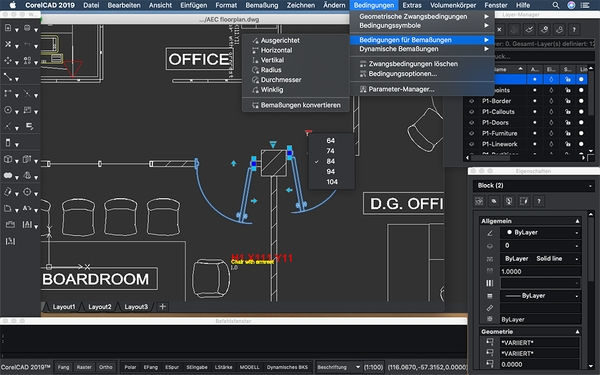Click the 1.0000 linetype scale field
The image size is (600, 375).
(x=541, y=271)
